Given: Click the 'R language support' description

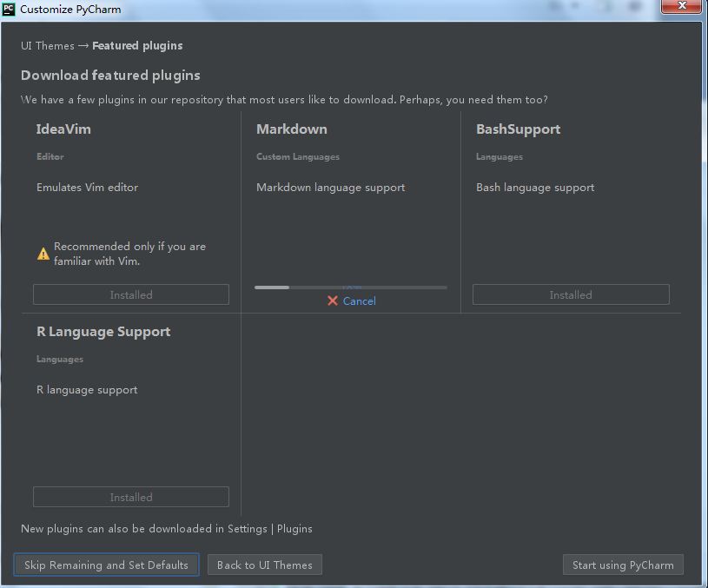Looking at the screenshot, I should [87, 390].
